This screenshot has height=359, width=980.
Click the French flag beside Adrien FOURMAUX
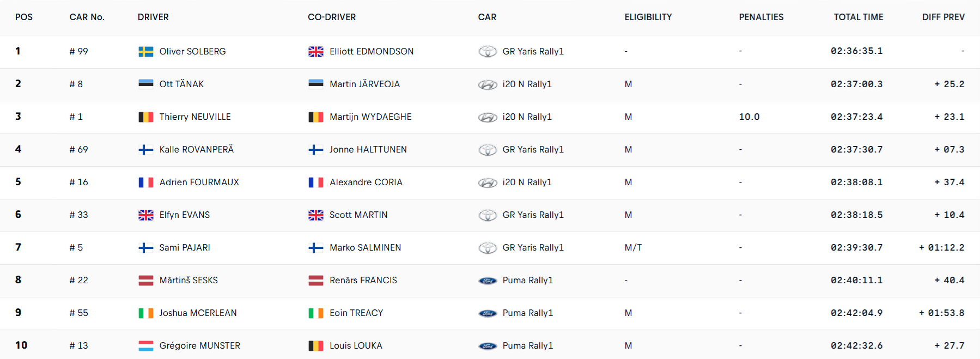(x=145, y=182)
